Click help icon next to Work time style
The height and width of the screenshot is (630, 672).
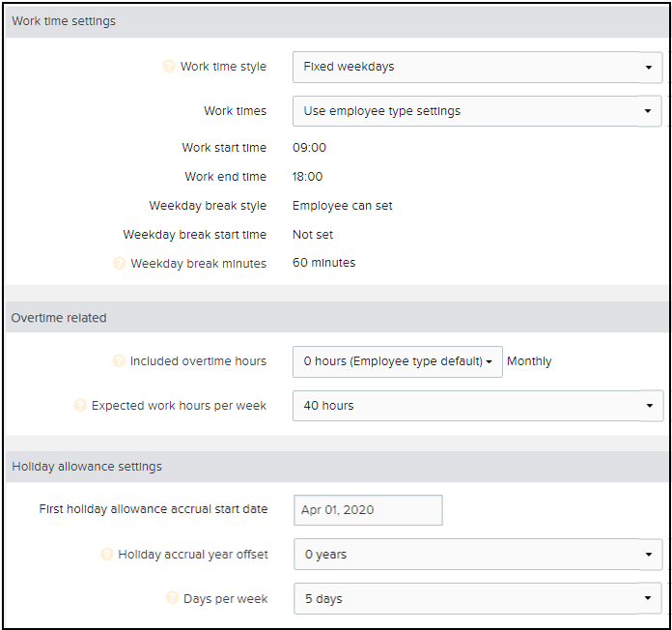point(169,66)
